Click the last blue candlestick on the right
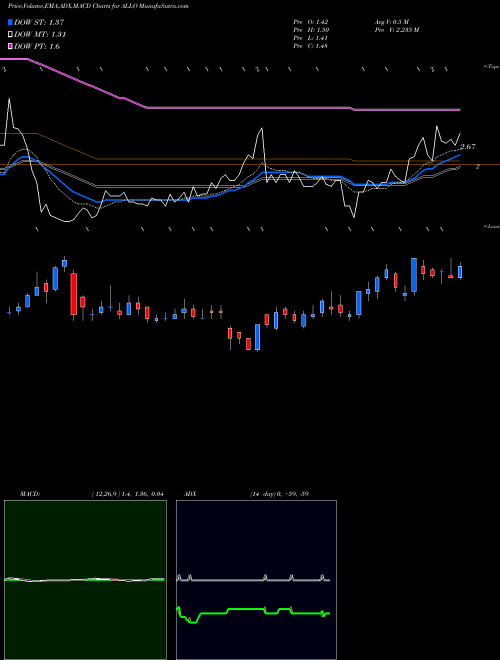Screen dimensions: 500x660 point(460,271)
